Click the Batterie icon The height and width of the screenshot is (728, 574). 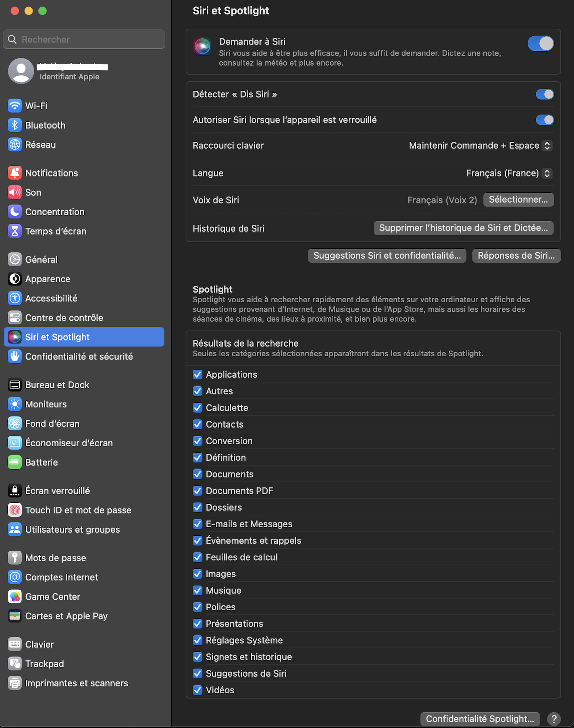coord(15,462)
